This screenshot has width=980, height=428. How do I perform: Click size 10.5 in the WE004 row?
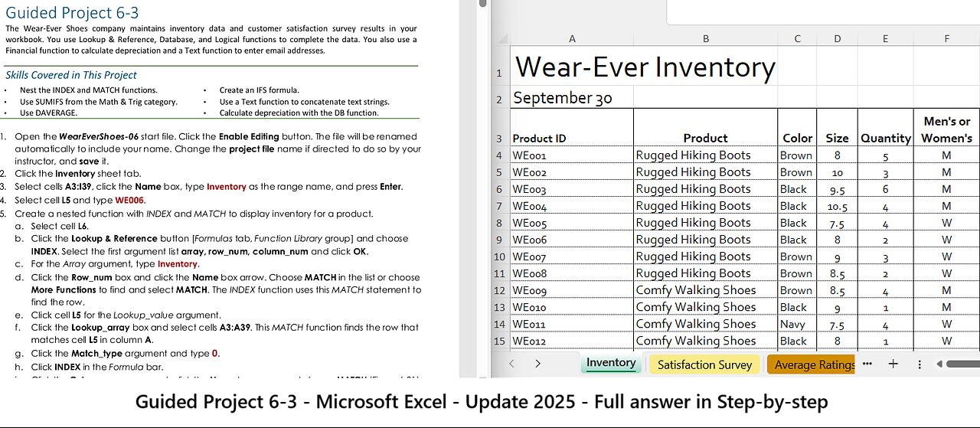[838, 206]
